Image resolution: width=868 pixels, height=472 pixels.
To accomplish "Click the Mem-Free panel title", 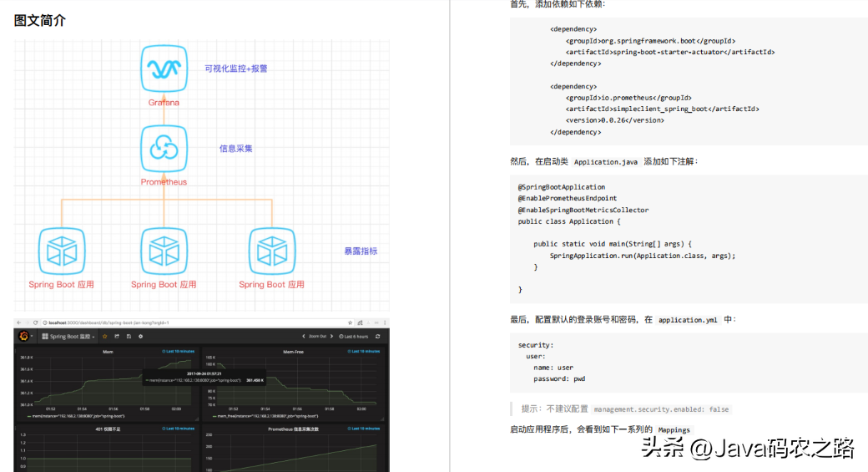I will [294, 352].
